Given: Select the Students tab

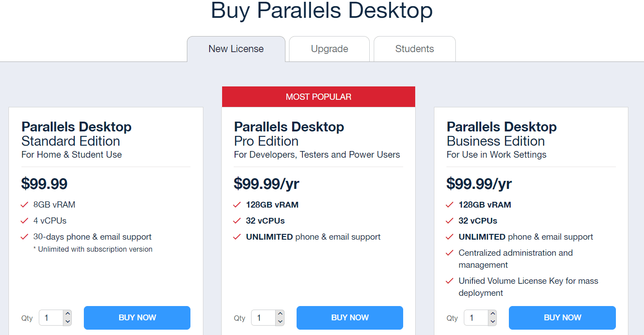Looking at the screenshot, I should pyautogui.click(x=414, y=49).
